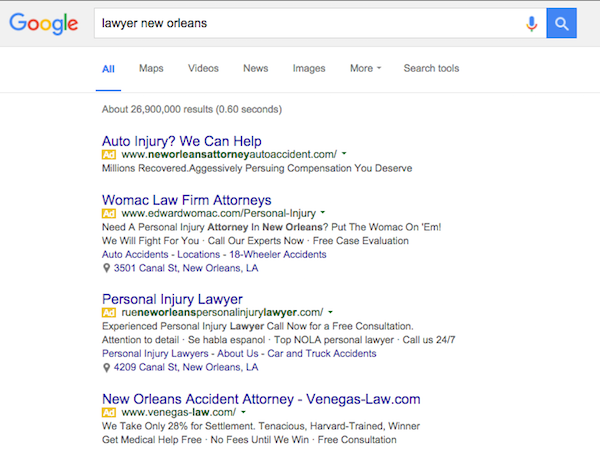Expand arrow next to neworleansattorneyautoaccident.com URL
The image size is (600, 456).
tap(344, 155)
